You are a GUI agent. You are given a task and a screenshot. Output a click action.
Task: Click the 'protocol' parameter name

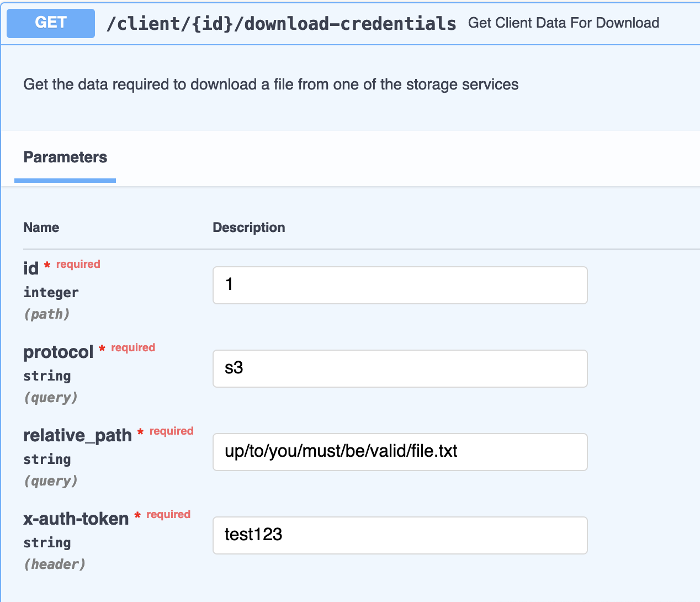tap(59, 352)
